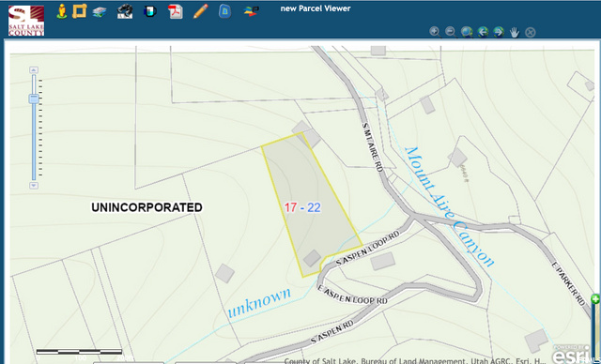Open the map layers stack icon
Image resolution: width=601 pixels, height=364 pixels.
point(100,12)
